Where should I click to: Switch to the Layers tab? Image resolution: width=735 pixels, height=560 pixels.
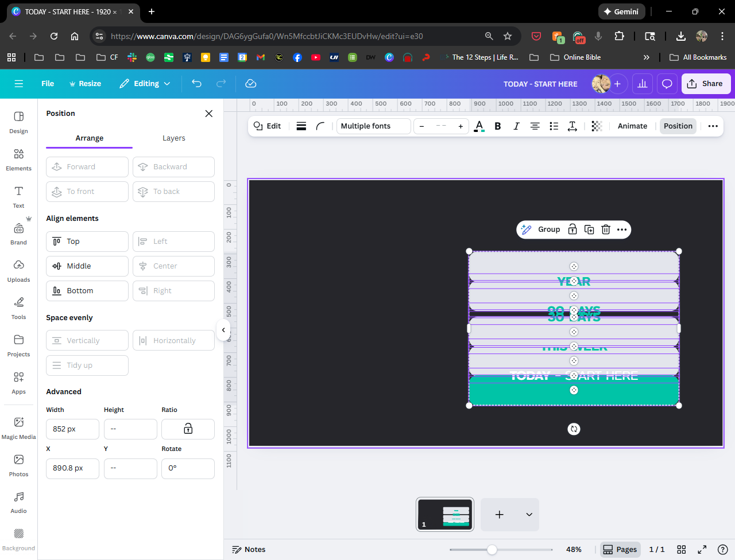tap(173, 138)
